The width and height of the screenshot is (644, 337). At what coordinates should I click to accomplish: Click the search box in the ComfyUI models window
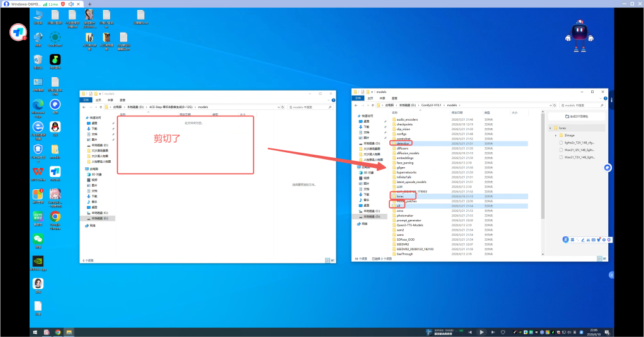point(582,105)
